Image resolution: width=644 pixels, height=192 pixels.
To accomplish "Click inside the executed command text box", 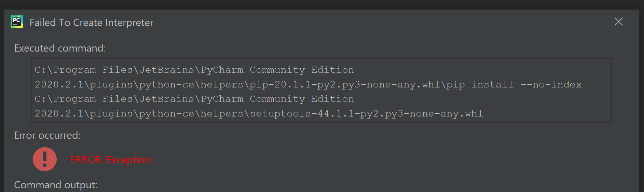I will pos(512,106).
